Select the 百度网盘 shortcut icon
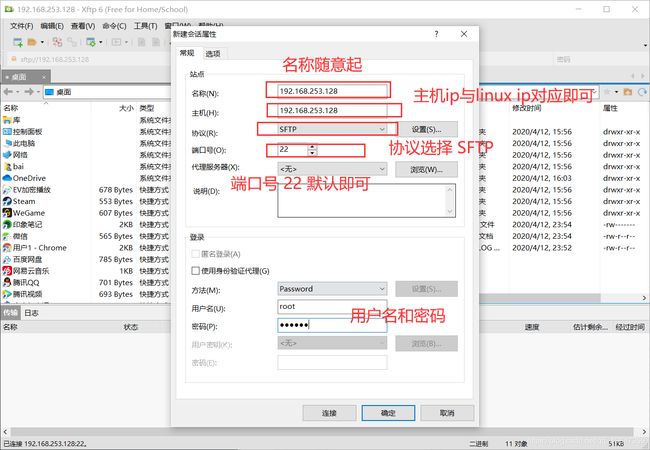Viewport: 650px width, 450px height. tap(7, 259)
